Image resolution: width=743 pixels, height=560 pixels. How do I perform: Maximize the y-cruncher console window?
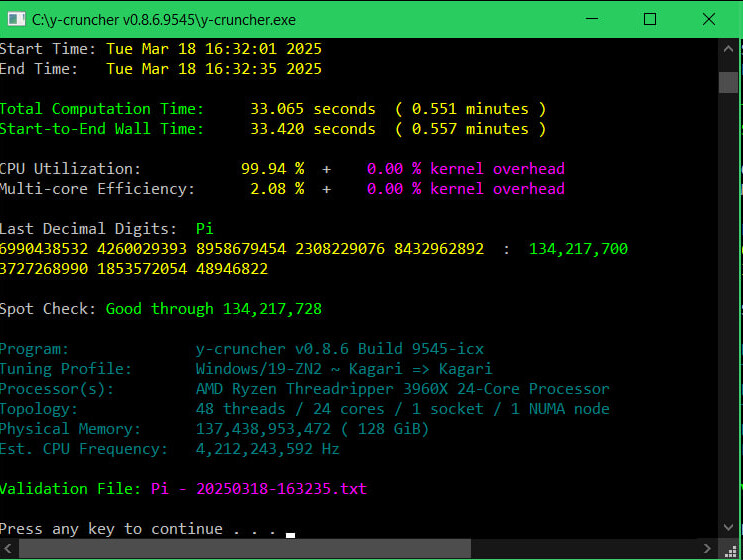(x=650, y=19)
